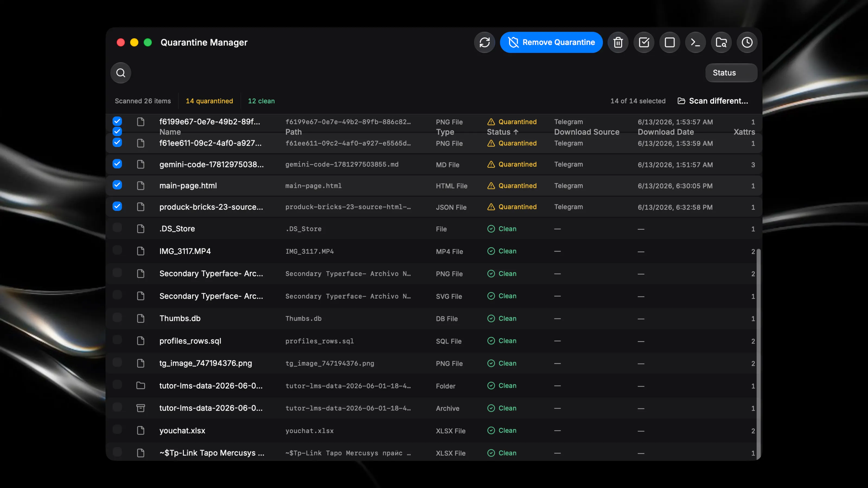The image size is (868, 488).
Task: Click the folder icon of tutor-lms-data Folder row
Action: tap(141, 386)
